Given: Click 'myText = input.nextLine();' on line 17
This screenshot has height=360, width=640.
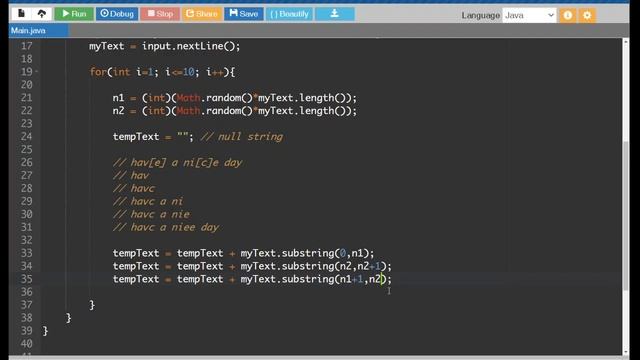Looking at the screenshot, I should point(165,46).
